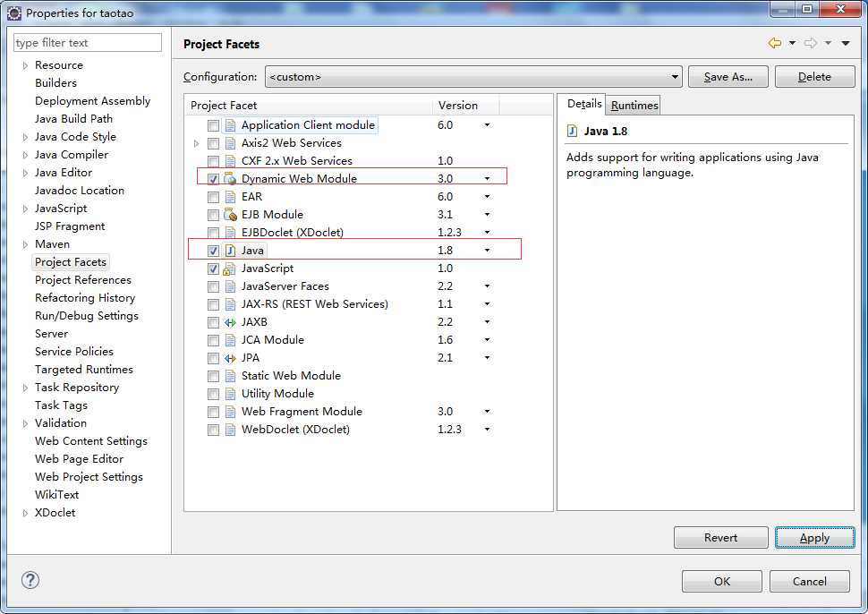Enable the EAR facet checkbox
868x614 pixels.
pos(213,197)
